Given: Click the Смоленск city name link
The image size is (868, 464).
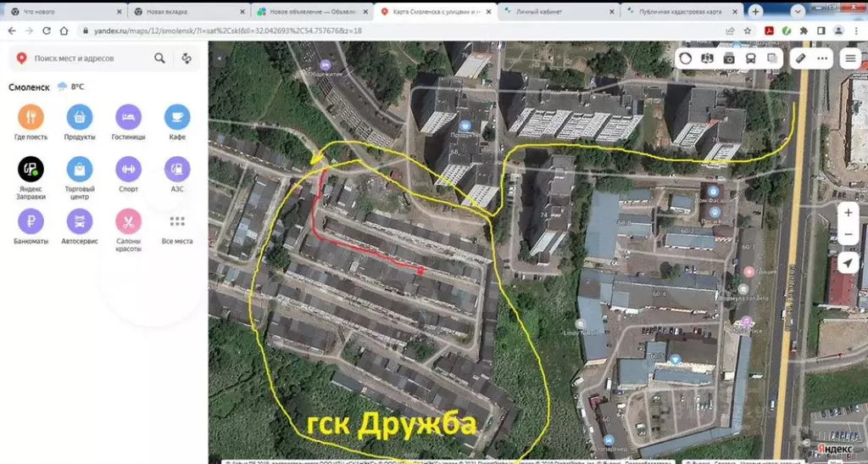Looking at the screenshot, I should click(x=30, y=87).
